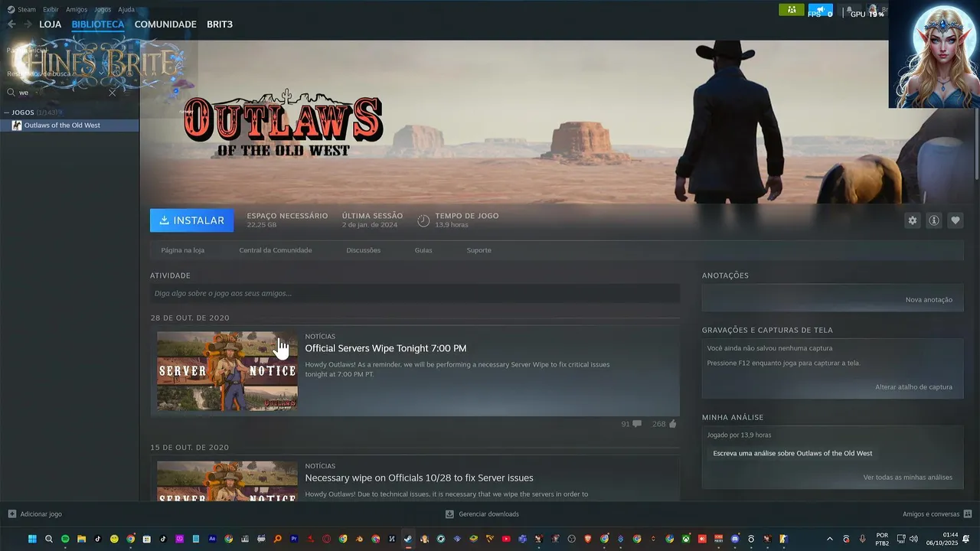Select the BIBLIOTECA tab
The image size is (980, 551).
click(x=98, y=24)
